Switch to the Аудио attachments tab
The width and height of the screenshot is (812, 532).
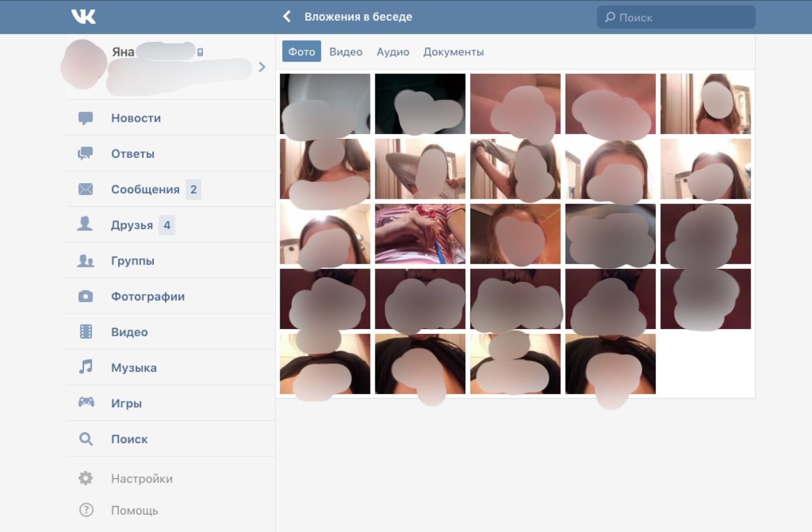point(393,52)
